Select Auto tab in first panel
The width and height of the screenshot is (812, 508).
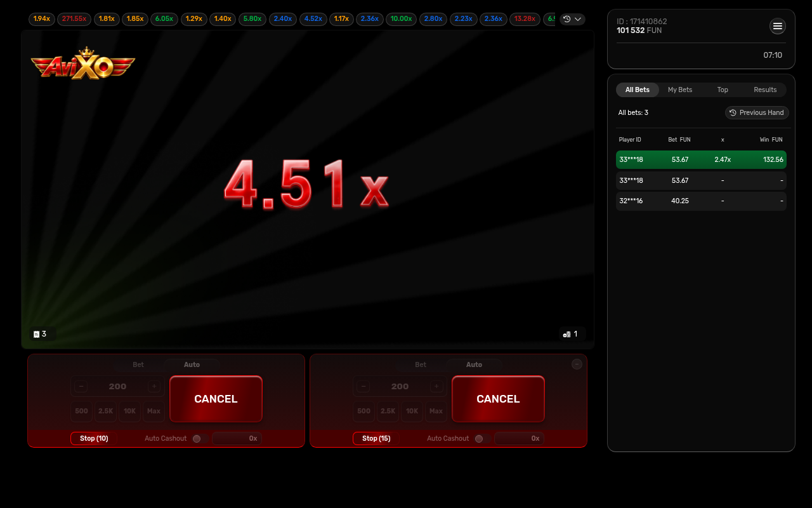point(192,364)
